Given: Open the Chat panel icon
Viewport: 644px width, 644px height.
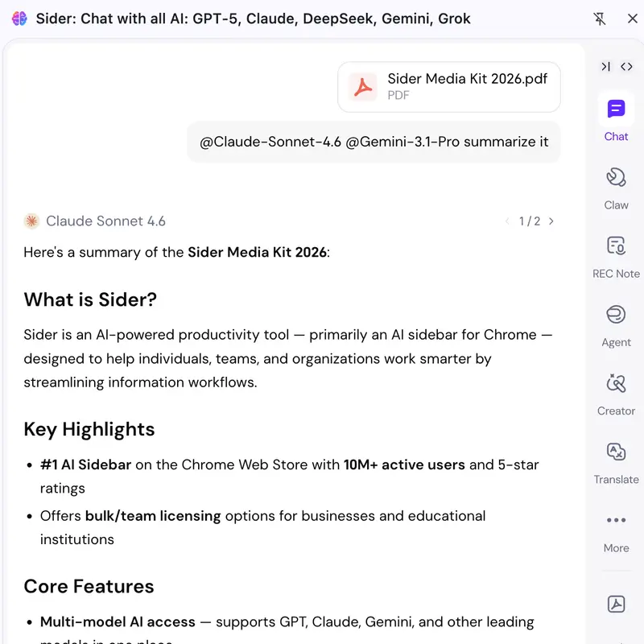Looking at the screenshot, I should (x=616, y=109).
